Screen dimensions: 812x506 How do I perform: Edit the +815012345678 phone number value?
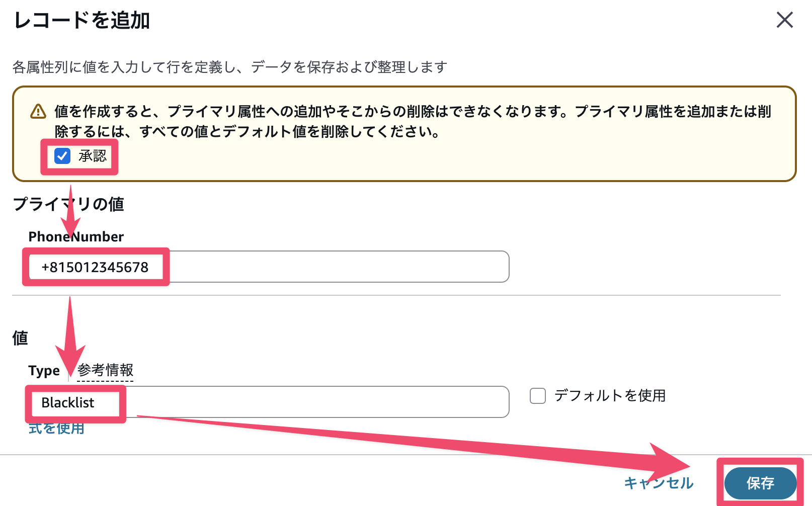tap(96, 267)
